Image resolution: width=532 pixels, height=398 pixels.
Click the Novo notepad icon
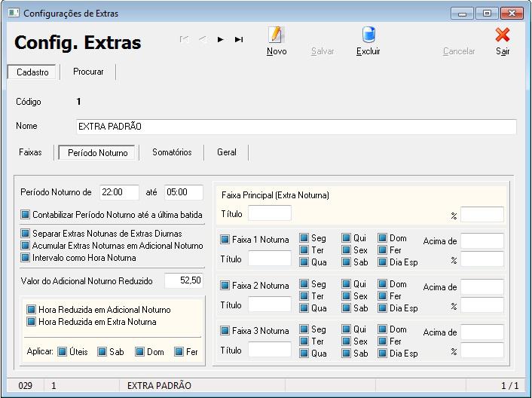(277, 35)
